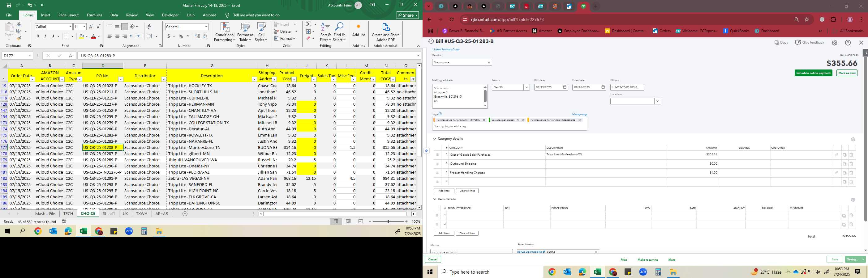Viewport: 868px width, 278px height.
Task: Open the Distributor column filter dropdown
Action: tap(163, 79)
